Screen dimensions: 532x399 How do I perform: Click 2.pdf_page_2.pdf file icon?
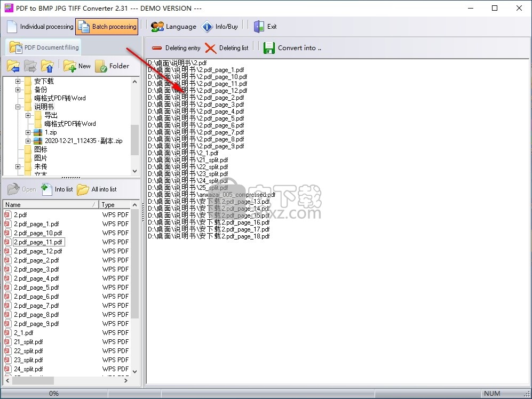pyautogui.click(x=7, y=260)
